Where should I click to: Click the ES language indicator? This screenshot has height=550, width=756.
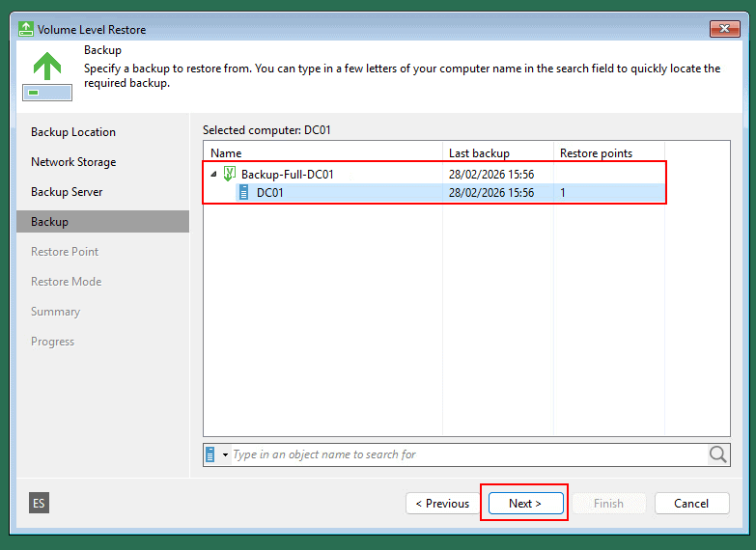[x=39, y=503]
